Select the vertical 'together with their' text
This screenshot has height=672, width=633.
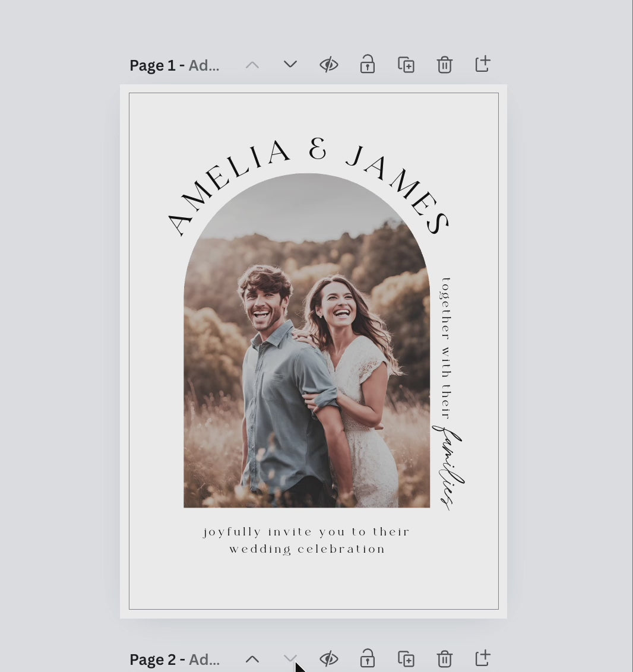coord(445,347)
